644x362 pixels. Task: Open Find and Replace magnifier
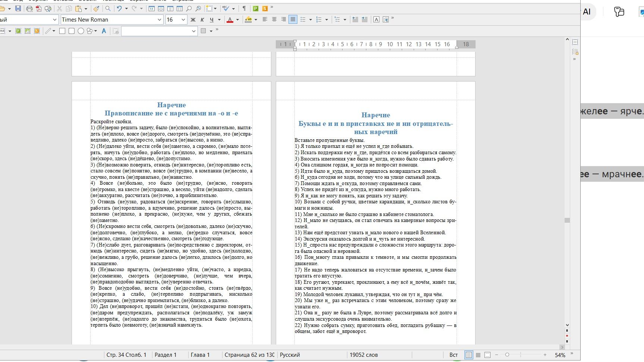point(108,9)
